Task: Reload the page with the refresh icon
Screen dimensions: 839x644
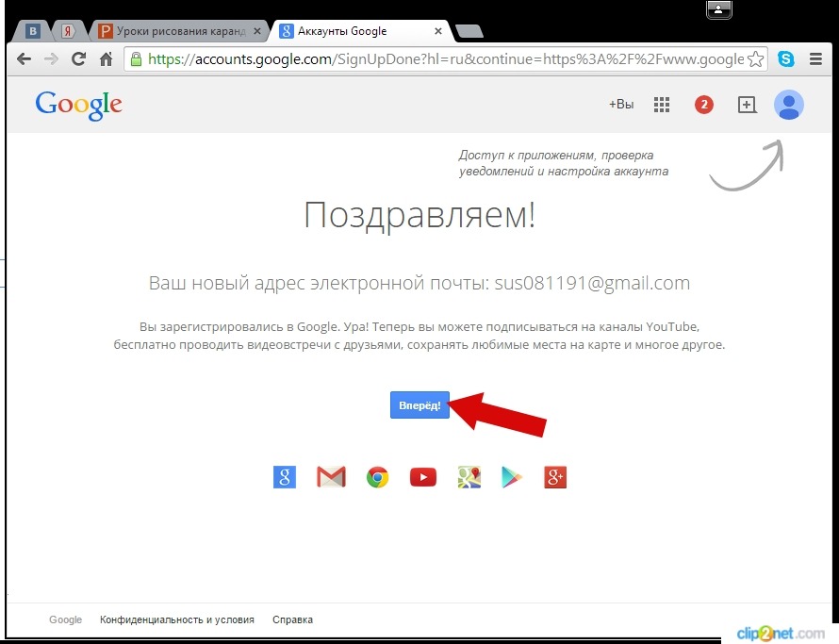Action: pos(78,58)
